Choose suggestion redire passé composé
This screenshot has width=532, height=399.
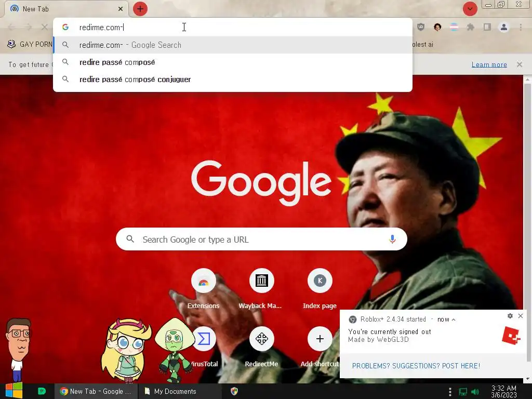pyautogui.click(x=233, y=62)
